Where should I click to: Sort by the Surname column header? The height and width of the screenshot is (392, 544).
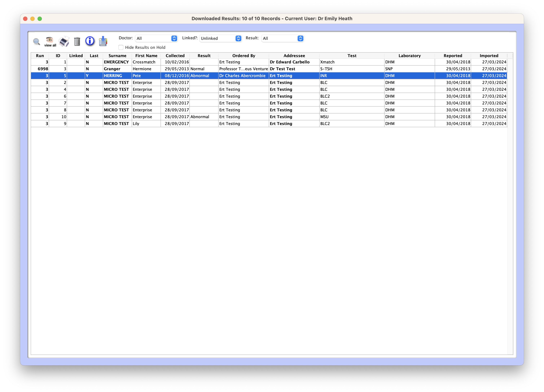117,56
